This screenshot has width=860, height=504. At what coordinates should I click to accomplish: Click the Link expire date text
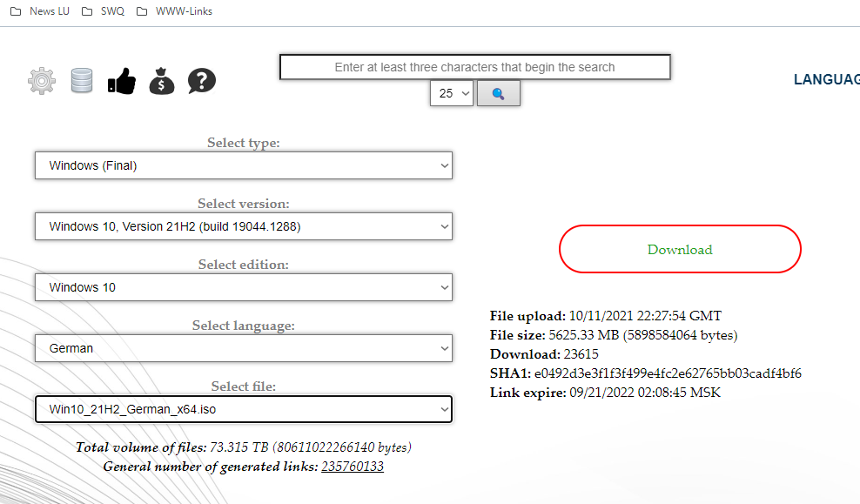point(645,393)
